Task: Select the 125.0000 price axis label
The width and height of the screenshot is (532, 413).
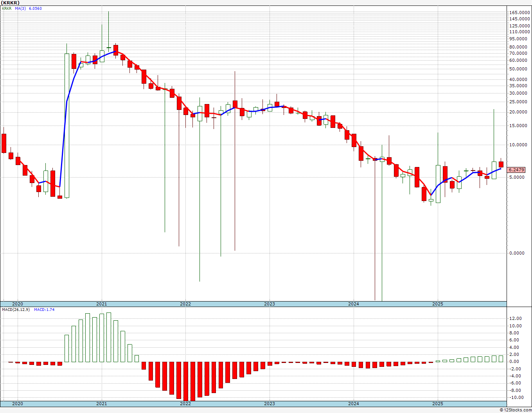Action: (x=519, y=26)
